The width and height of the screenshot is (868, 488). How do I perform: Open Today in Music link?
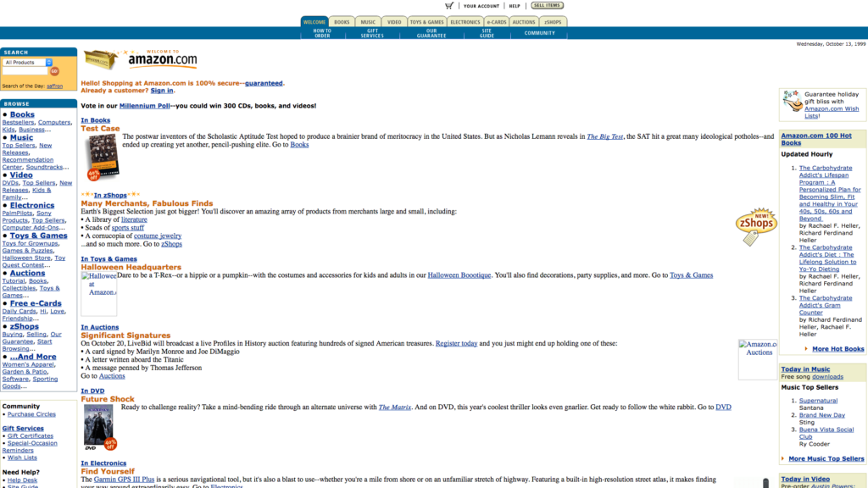(805, 369)
